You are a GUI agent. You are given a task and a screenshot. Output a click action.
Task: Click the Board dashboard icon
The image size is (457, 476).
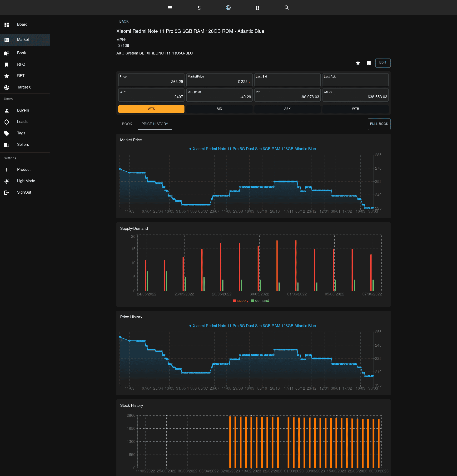7,25
